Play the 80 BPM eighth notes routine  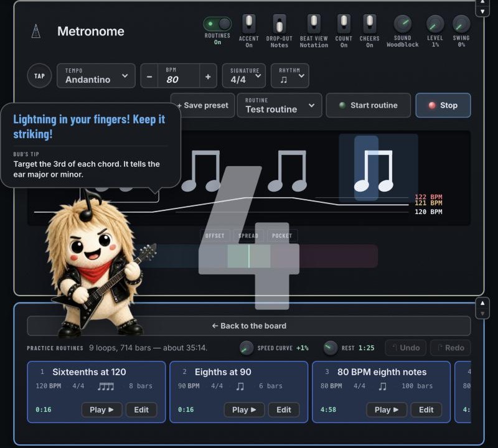pyautogui.click(x=387, y=410)
